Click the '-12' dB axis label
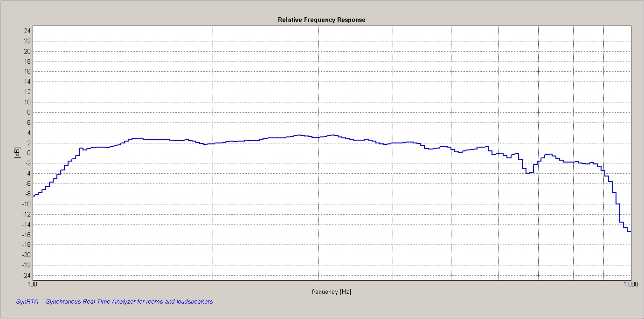 coord(26,214)
